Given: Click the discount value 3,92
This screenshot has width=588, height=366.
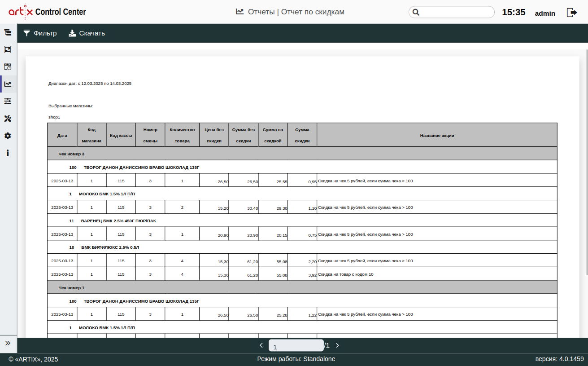Looking at the screenshot, I should click(x=313, y=275).
